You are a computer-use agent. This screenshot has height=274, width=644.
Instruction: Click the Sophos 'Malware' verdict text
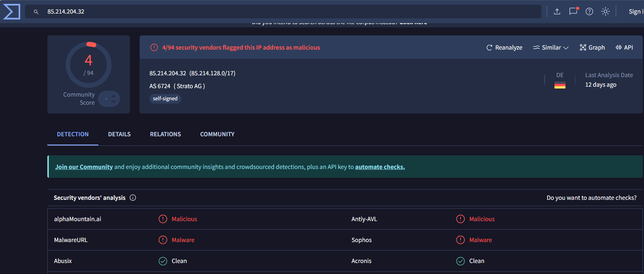point(481,240)
